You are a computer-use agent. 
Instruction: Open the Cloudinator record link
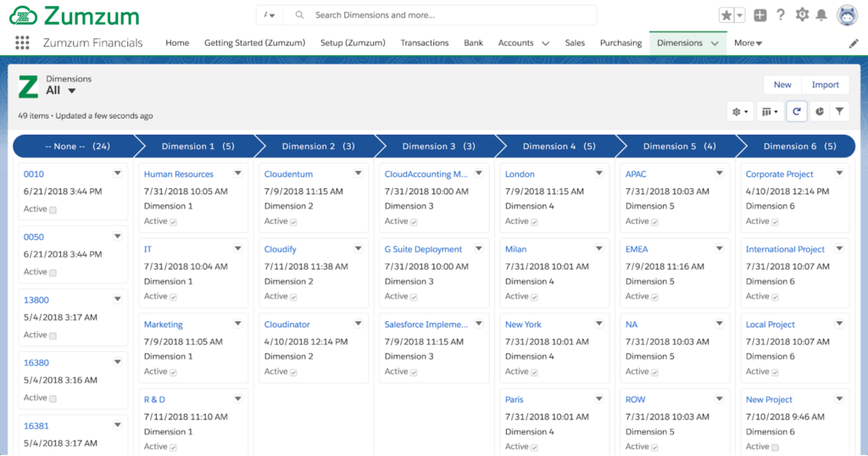[287, 325]
